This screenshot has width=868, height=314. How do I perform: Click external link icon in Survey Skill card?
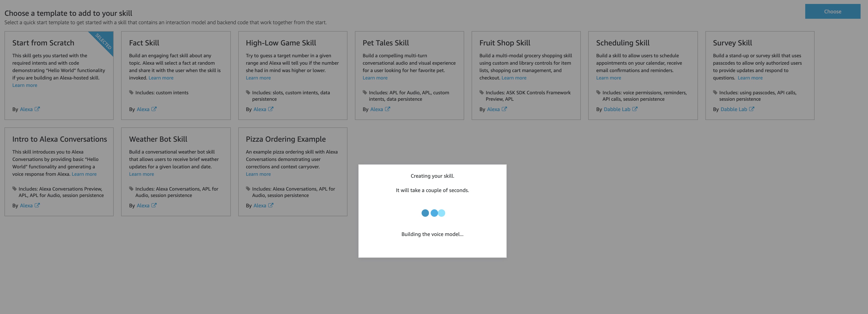[x=751, y=109]
